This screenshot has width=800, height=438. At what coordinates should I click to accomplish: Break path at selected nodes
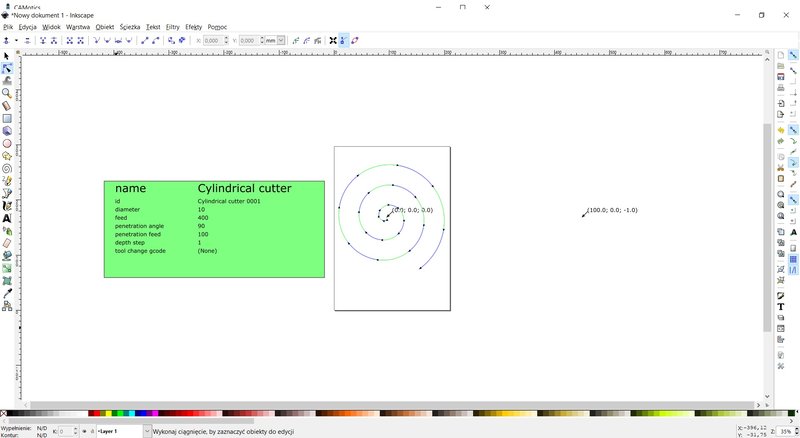[x=54, y=40]
